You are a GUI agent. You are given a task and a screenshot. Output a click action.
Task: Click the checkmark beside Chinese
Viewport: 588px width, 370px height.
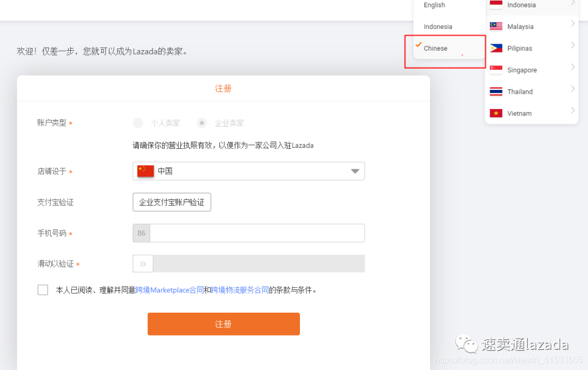click(419, 45)
